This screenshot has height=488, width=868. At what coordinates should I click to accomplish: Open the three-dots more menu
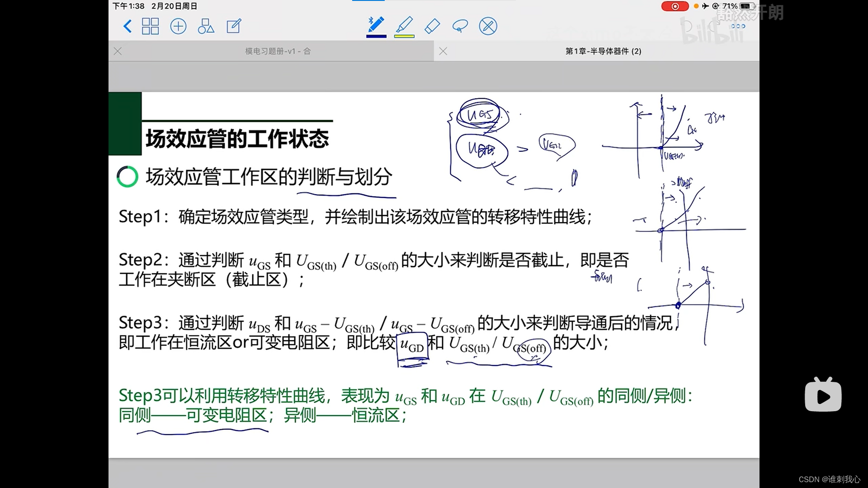(x=738, y=26)
